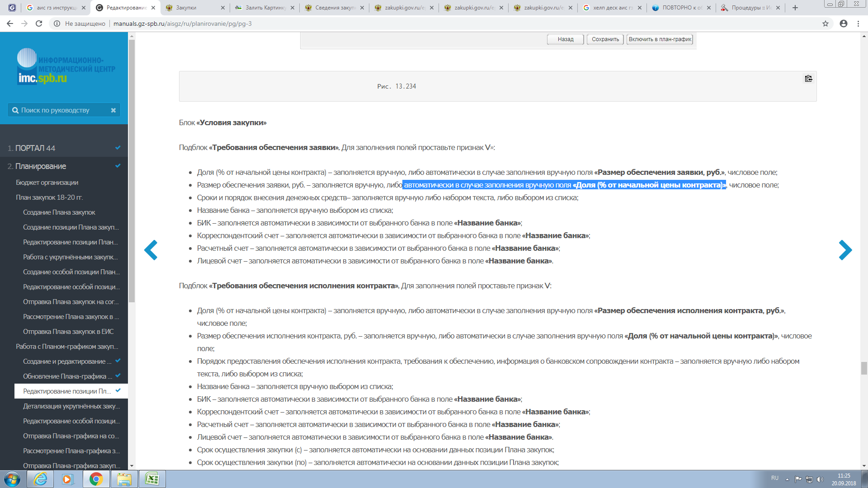Viewport: 868px width, 488px height.
Task: Open the Chrome user profile icon
Action: 843,23
